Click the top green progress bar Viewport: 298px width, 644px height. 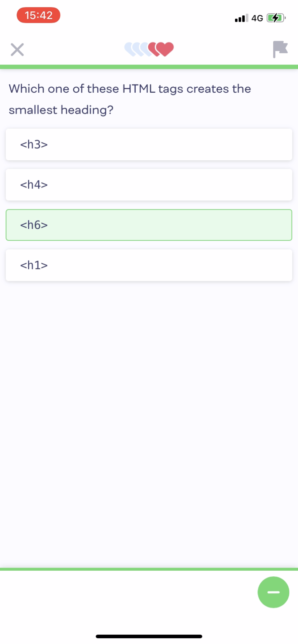coord(149,66)
